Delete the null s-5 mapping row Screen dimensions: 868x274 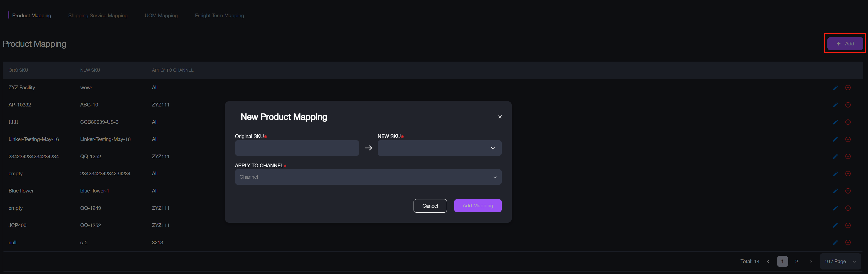[x=848, y=242]
